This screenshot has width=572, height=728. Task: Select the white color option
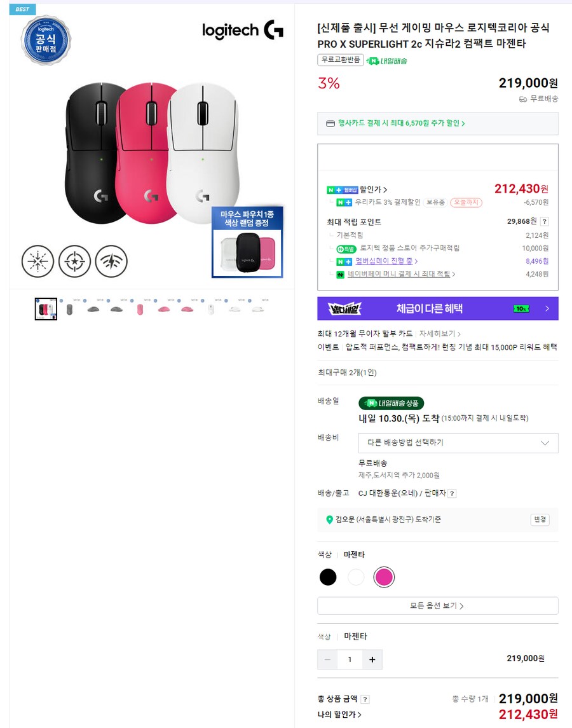click(356, 577)
